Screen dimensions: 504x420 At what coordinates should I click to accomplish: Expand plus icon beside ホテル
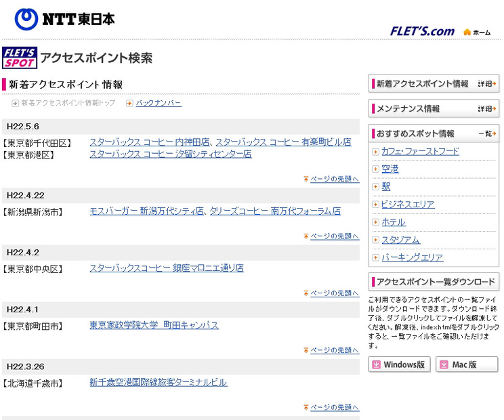pos(375,222)
